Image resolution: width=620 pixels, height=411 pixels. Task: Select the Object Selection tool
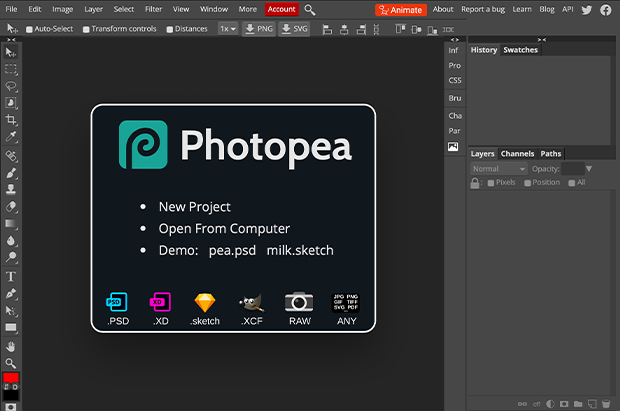(11, 103)
